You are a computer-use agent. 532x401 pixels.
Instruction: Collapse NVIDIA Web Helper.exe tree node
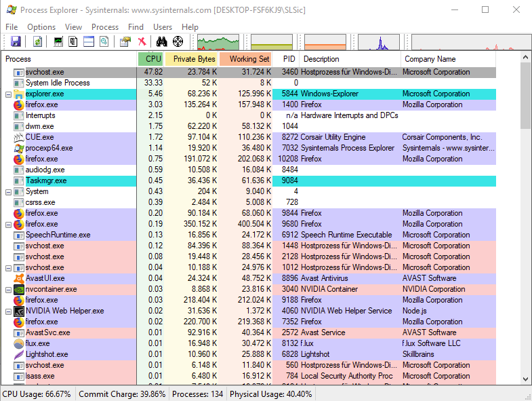coord(9,311)
